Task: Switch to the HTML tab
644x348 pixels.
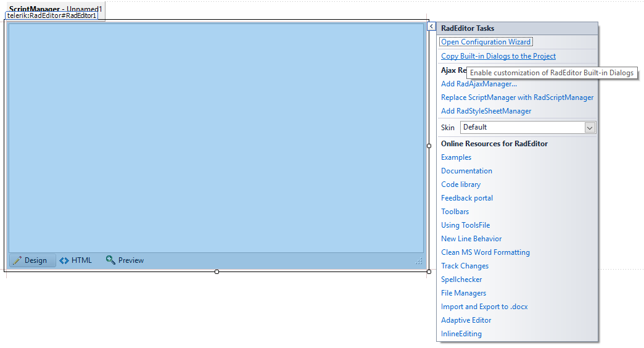Action: pyautogui.click(x=76, y=260)
